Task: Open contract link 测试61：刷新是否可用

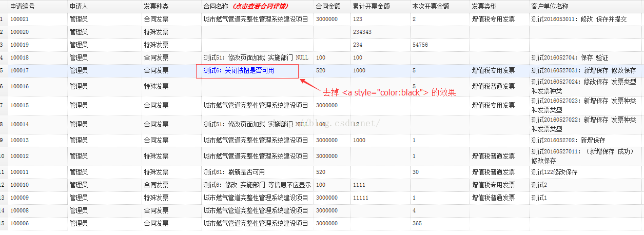Action: 234,172
